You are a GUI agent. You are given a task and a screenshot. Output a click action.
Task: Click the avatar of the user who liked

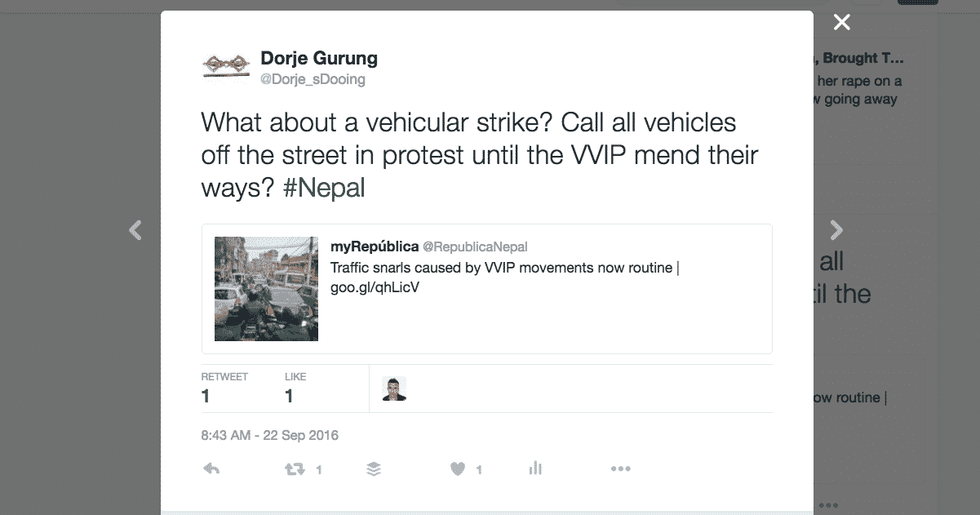394,389
